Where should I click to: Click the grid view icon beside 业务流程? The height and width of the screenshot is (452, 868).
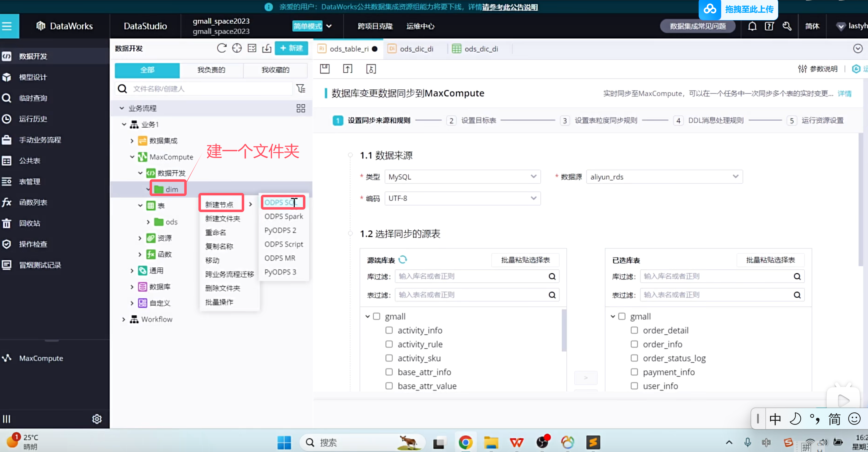(300, 108)
